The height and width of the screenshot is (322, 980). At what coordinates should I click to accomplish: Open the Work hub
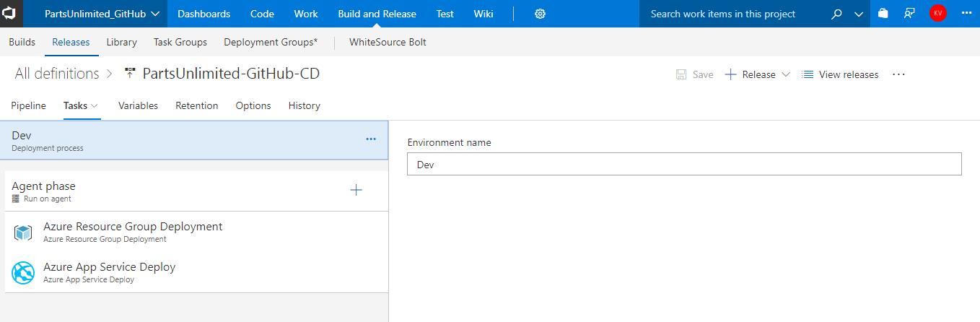point(306,14)
